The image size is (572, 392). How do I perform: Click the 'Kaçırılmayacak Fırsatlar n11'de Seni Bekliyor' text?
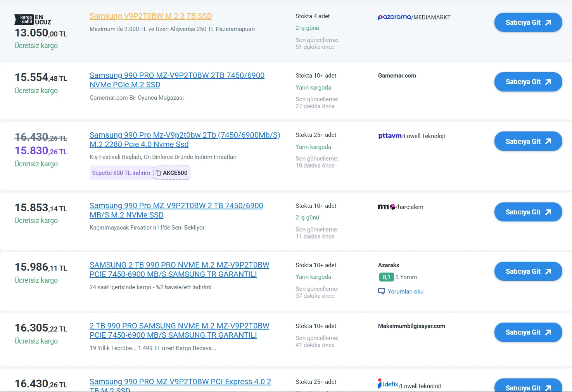click(x=147, y=228)
